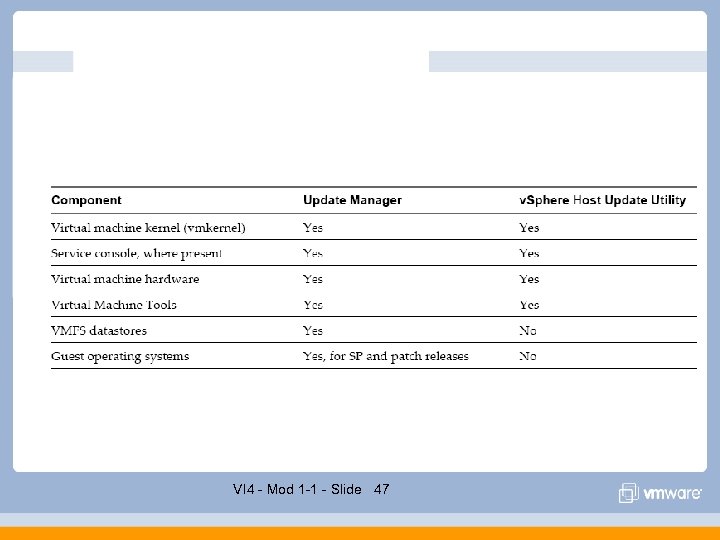720x540 pixels.
Task: Select the 'Update Manager' column header
Action: (x=352, y=200)
